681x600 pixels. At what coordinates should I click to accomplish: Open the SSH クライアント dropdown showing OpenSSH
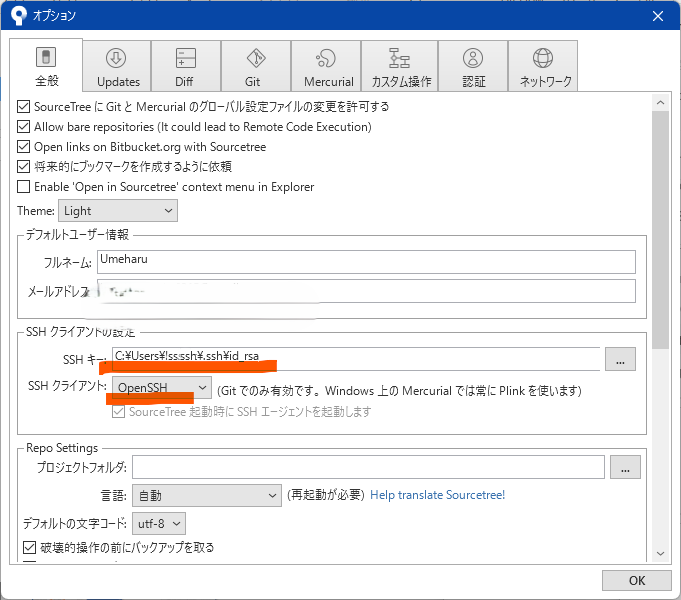tap(162, 387)
